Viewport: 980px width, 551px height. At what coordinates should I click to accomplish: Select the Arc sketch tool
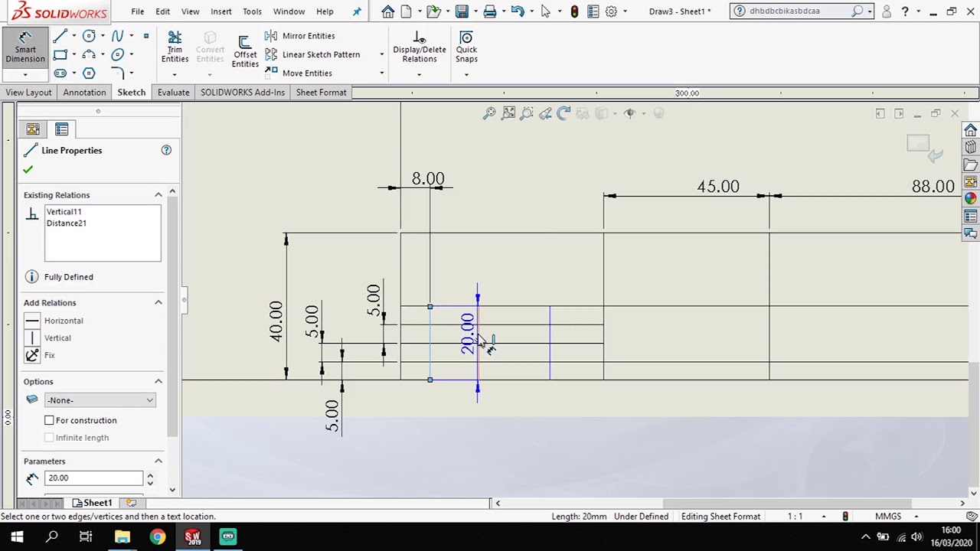pyautogui.click(x=89, y=54)
